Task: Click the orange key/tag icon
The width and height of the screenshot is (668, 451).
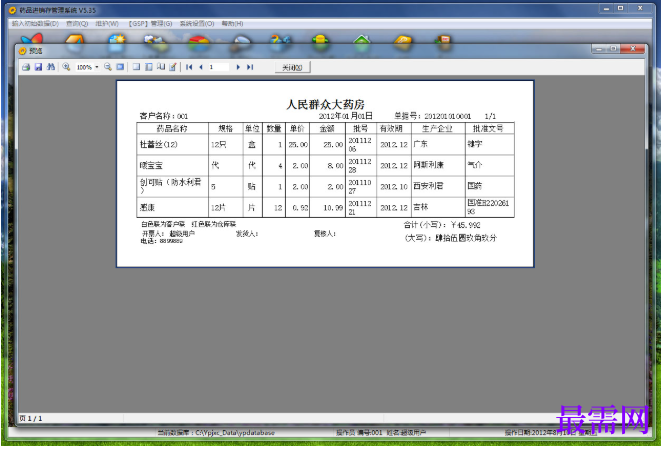Action: point(403,41)
